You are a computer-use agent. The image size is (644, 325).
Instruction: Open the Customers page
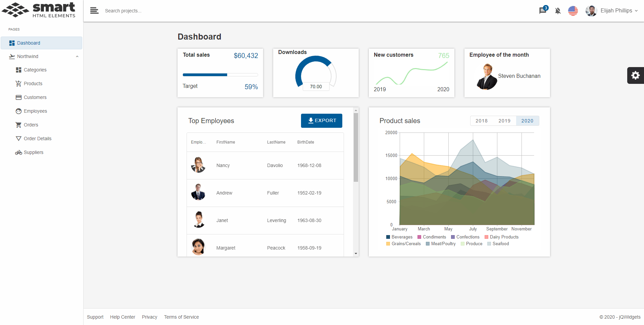pyautogui.click(x=35, y=97)
